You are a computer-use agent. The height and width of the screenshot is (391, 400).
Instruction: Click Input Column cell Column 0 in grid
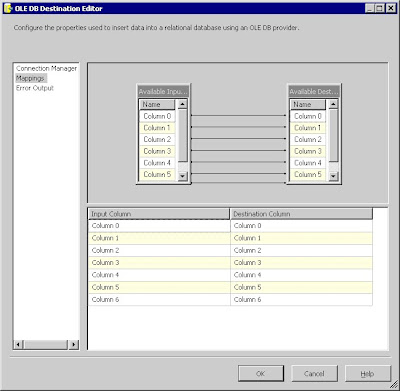point(159,226)
